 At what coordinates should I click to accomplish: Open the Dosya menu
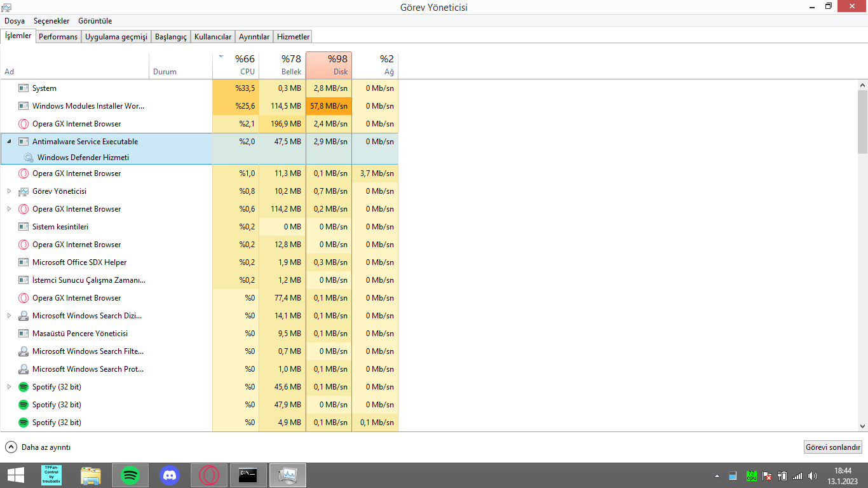[x=15, y=21]
